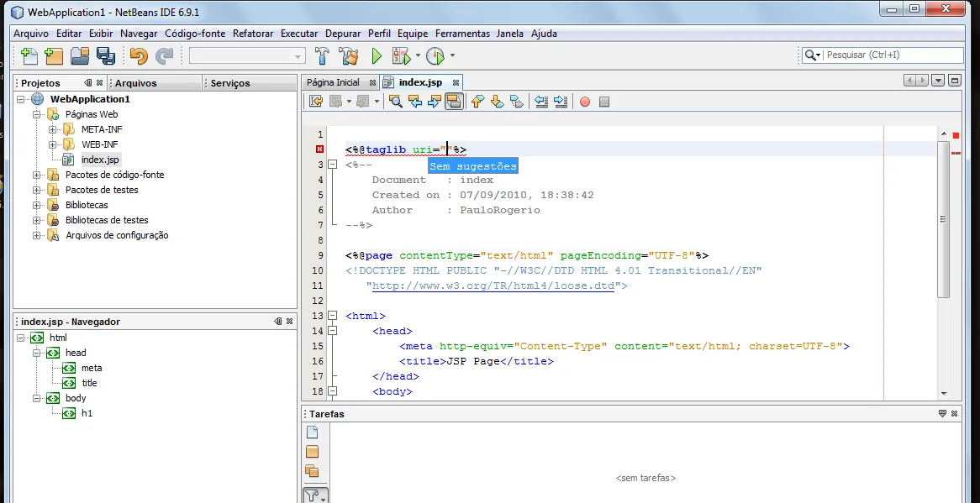This screenshot has height=503, width=980.
Task: Toggle the Highlight Search button in editor toolbar
Action: point(454,102)
